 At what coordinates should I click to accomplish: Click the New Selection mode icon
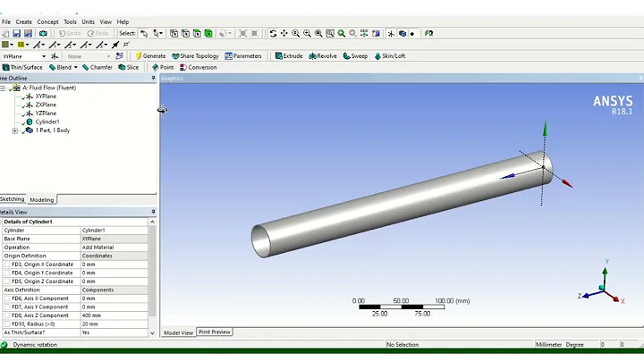144,33
